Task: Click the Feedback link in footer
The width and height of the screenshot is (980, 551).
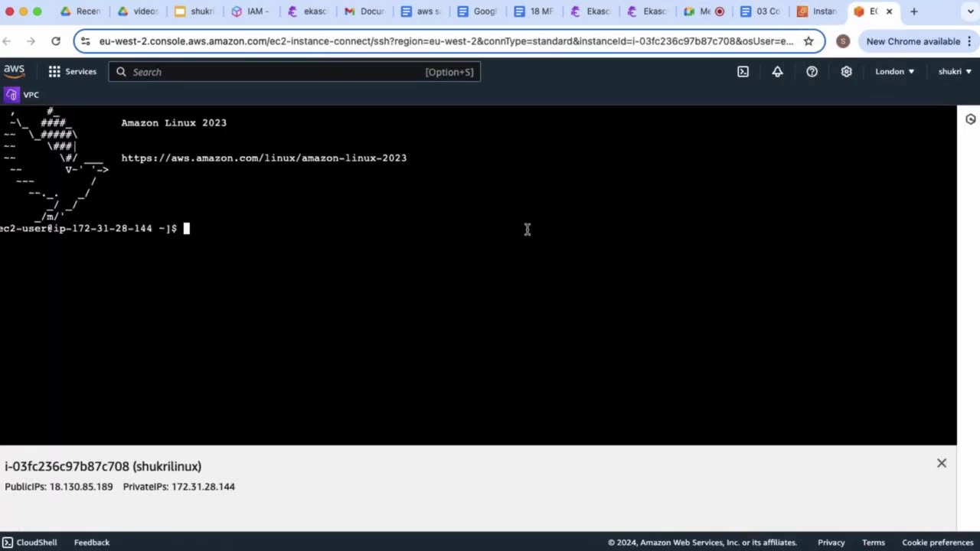Action: (x=92, y=542)
